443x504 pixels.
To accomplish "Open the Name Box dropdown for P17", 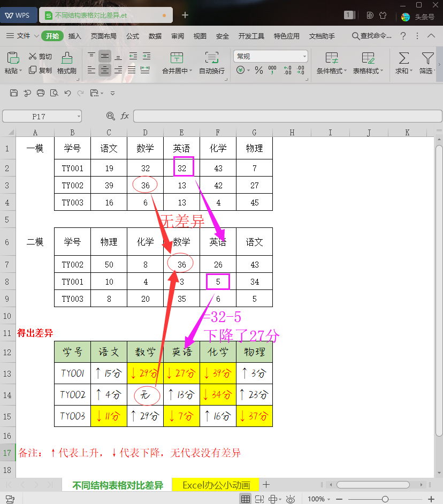I will pos(79,116).
